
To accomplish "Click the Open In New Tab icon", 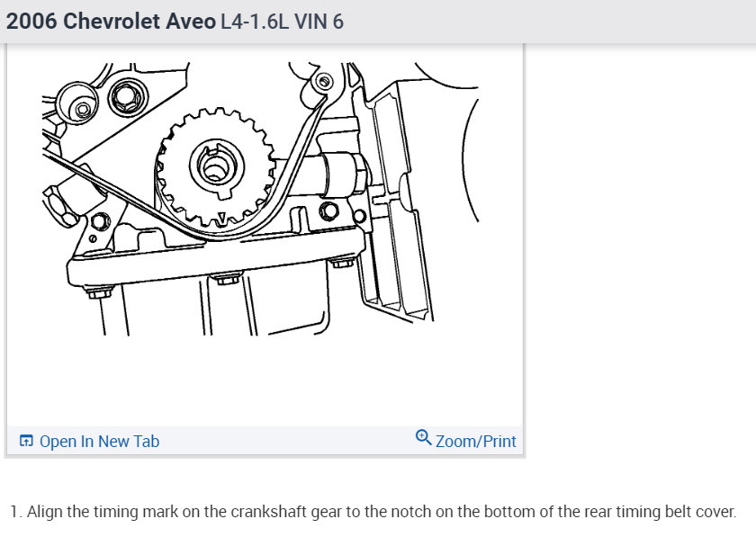I will point(26,441).
